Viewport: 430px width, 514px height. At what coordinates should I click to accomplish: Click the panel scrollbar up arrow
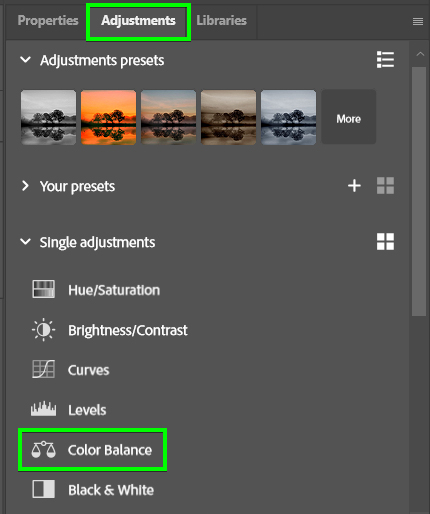pyautogui.click(x=420, y=54)
